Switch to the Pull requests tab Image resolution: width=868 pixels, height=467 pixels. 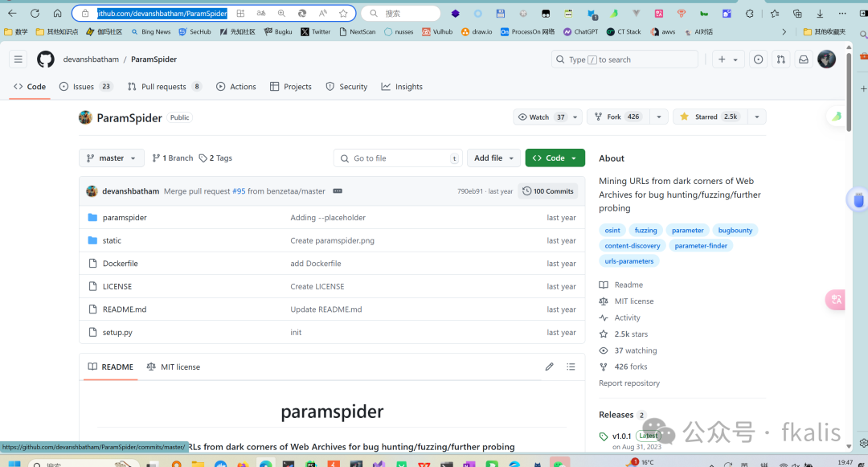click(165, 87)
